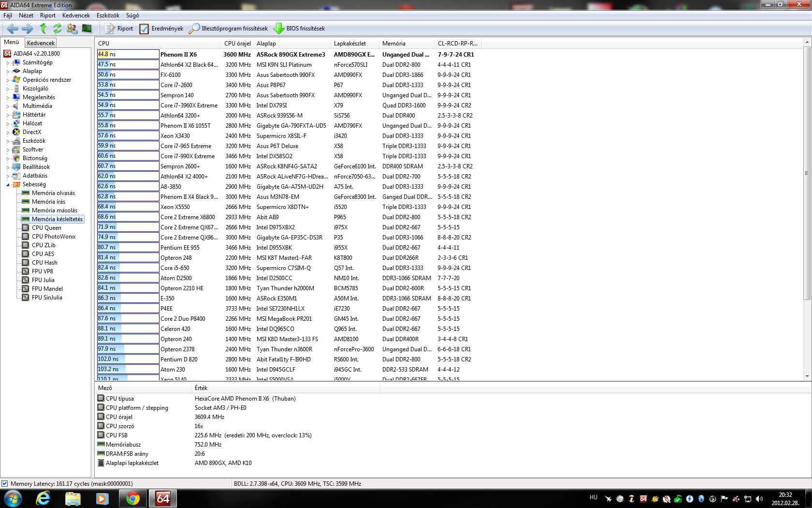The height and width of the screenshot is (508, 812).
Task: Sort by the CPU órajel column header
Action: (237, 44)
